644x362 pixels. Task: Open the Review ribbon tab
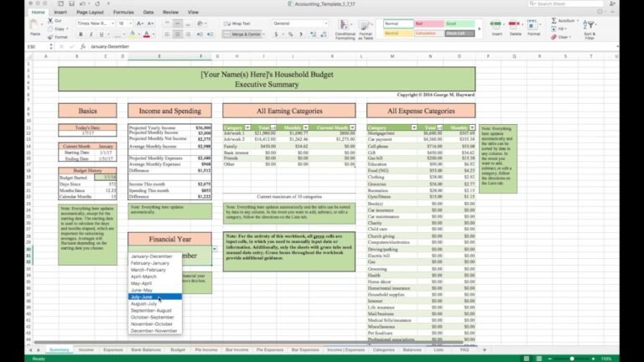(x=170, y=13)
